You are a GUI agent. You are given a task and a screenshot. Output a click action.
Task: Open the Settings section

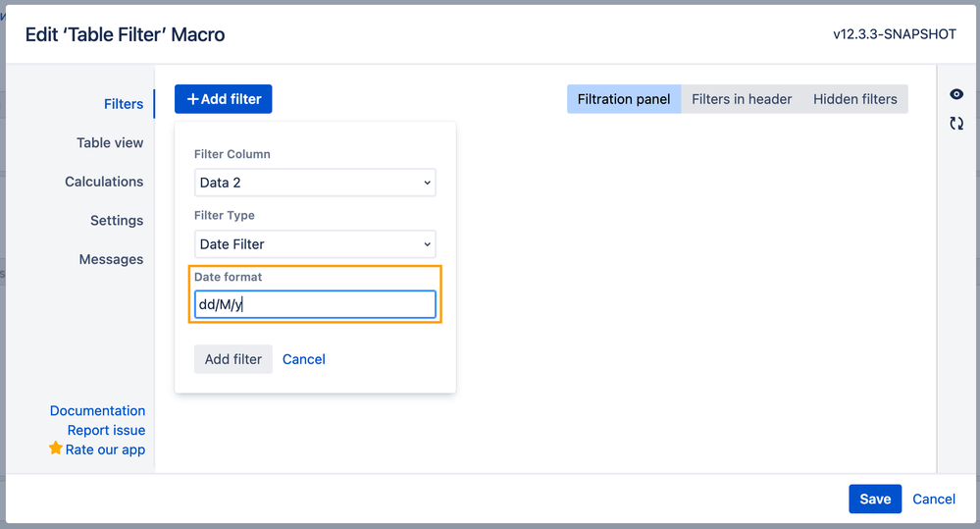pyautogui.click(x=117, y=220)
